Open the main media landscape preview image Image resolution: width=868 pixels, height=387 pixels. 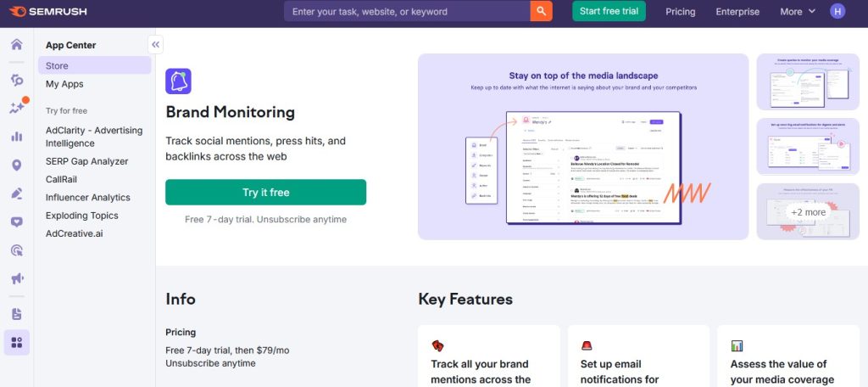[583, 147]
